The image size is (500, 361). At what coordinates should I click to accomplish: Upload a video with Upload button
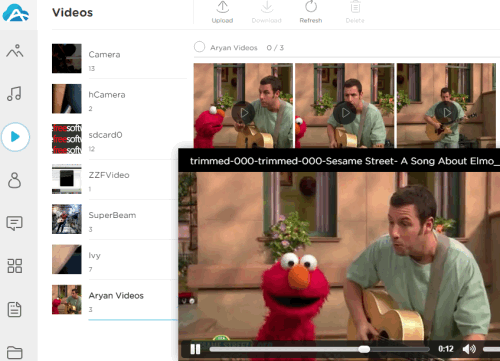click(x=222, y=12)
